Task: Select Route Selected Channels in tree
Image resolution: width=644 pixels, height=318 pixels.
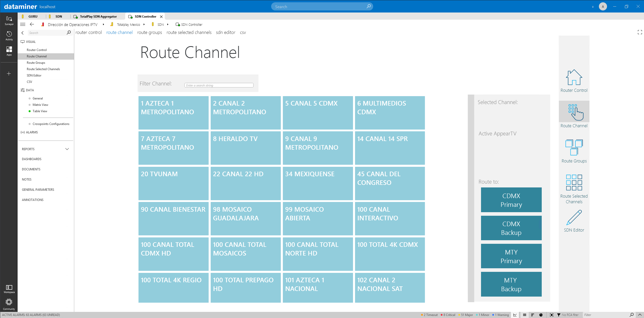Action: tap(43, 69)
